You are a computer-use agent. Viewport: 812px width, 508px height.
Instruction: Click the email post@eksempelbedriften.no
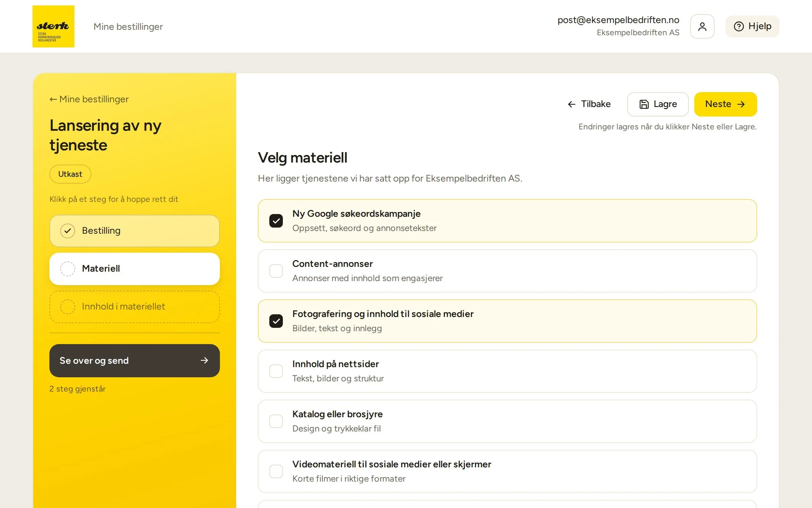pyautogui.click(x=618, y=20)
